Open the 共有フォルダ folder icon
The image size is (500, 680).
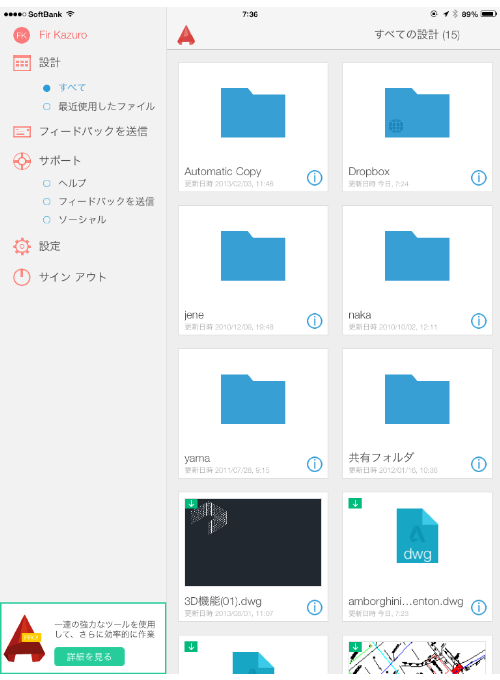tap(417, 399)
